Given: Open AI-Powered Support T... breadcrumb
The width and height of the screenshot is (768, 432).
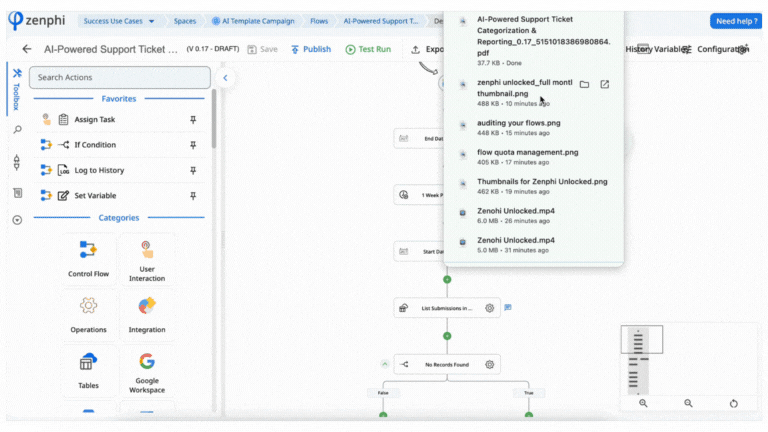Looking at the screenshot, I should point(381,21).
